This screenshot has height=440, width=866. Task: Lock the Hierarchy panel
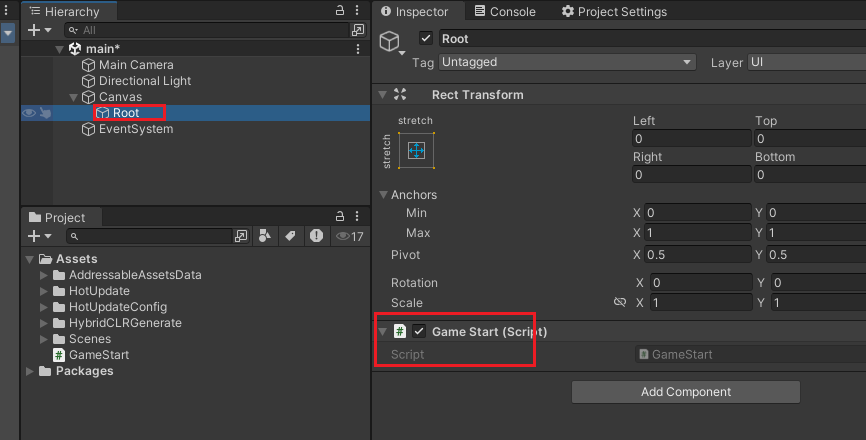tap(340, 10)
